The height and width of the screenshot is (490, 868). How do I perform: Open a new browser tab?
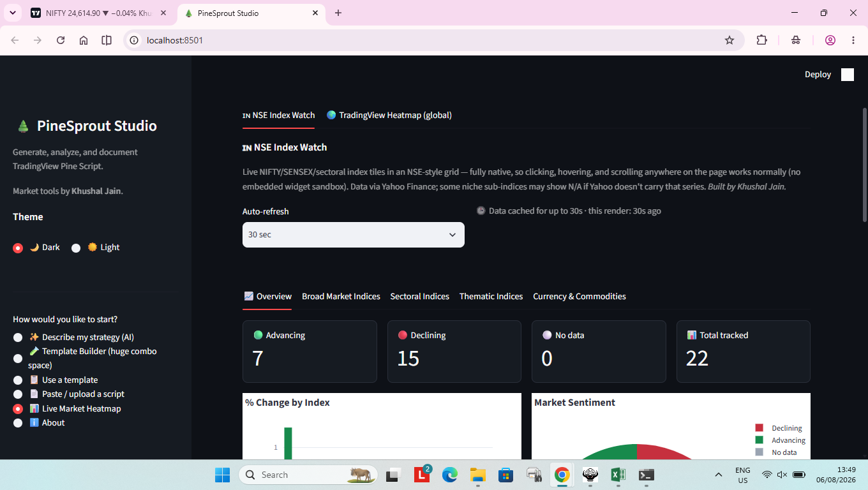point(338,13)
